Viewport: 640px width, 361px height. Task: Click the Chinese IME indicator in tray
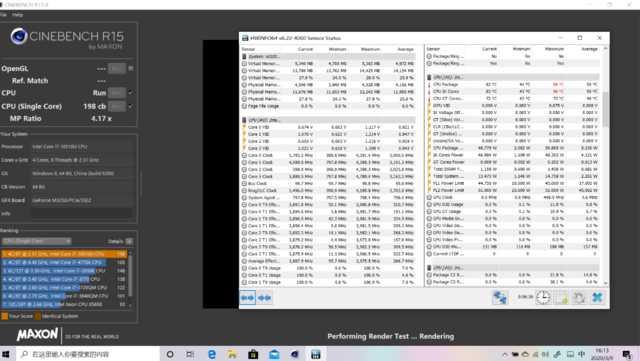pyautogui.click(x=582, y=354)
